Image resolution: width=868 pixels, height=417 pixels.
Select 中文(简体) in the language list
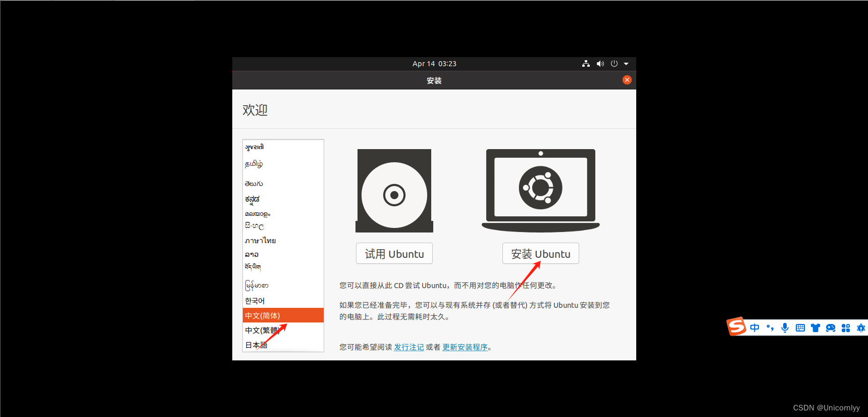coord(283,315)
